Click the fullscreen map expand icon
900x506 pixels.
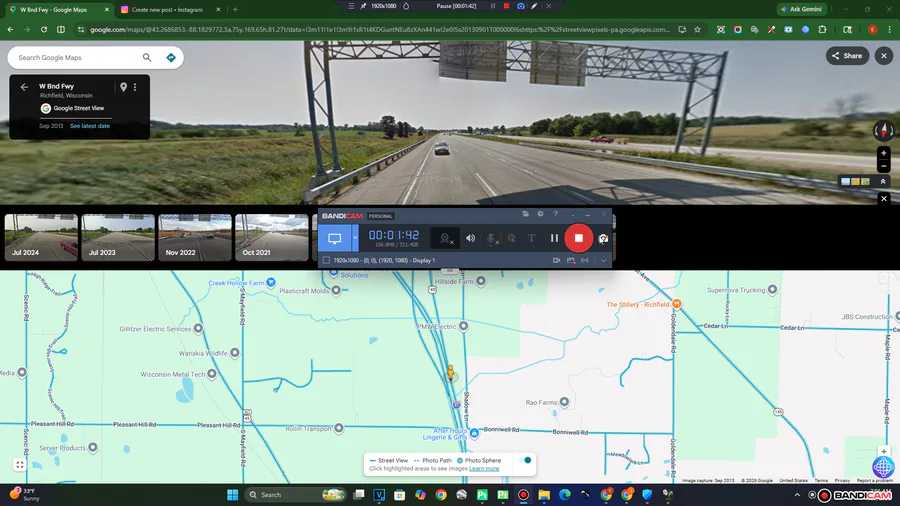click(20, 465)
